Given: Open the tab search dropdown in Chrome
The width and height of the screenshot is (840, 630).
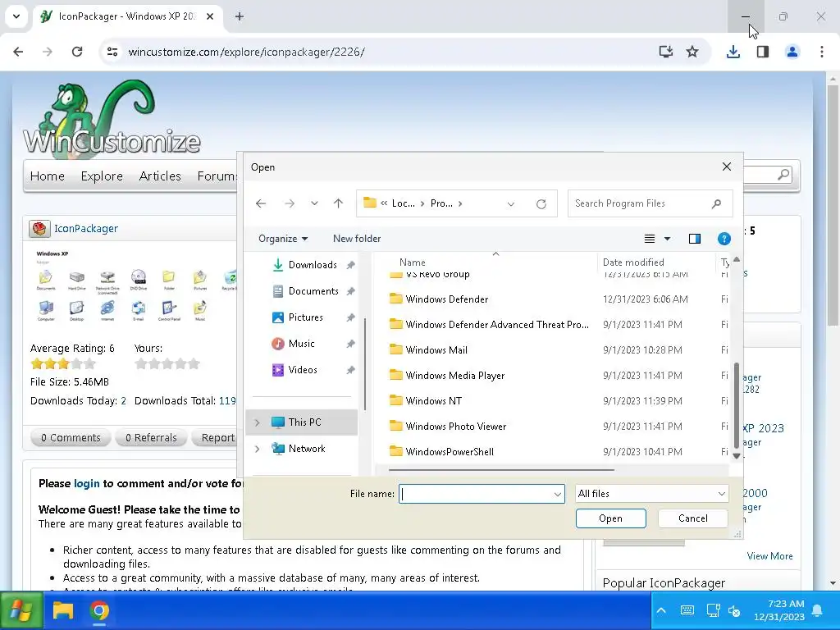Looking at the screenshot, I should coord(16,16).
